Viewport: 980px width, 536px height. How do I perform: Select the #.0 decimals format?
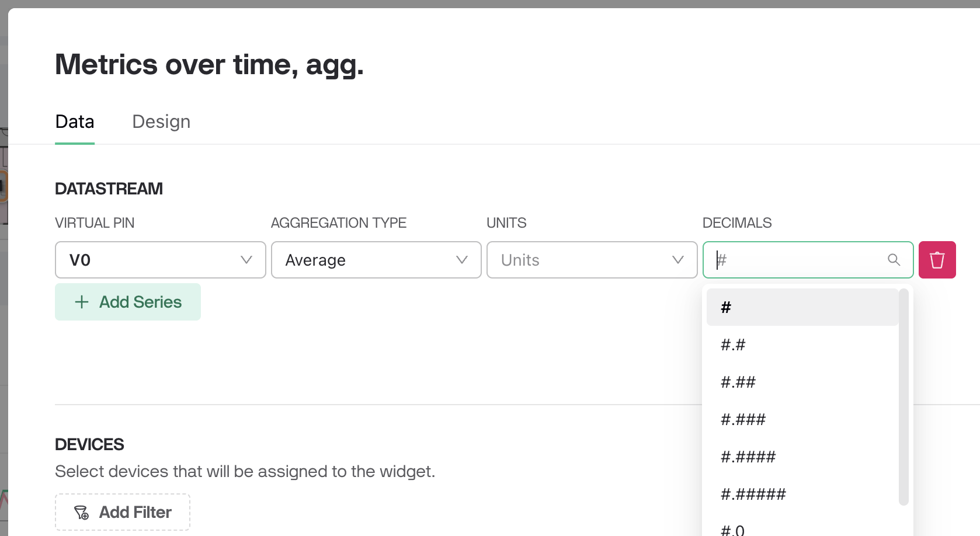click(802, 529)
